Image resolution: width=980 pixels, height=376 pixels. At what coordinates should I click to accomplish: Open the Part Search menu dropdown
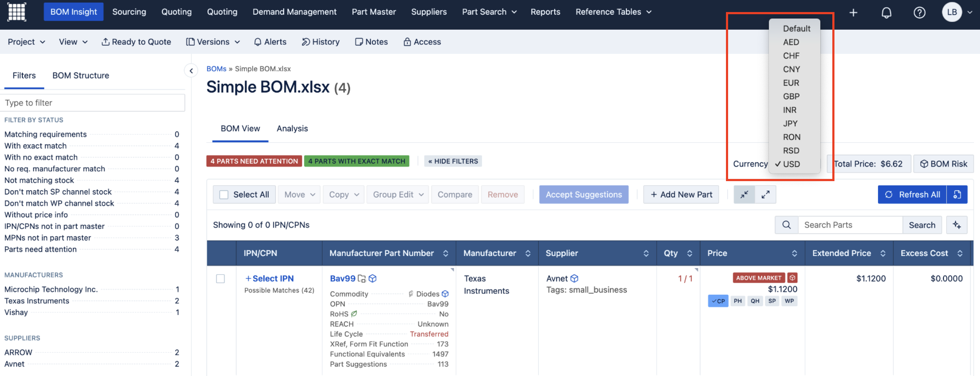(489, 12)
